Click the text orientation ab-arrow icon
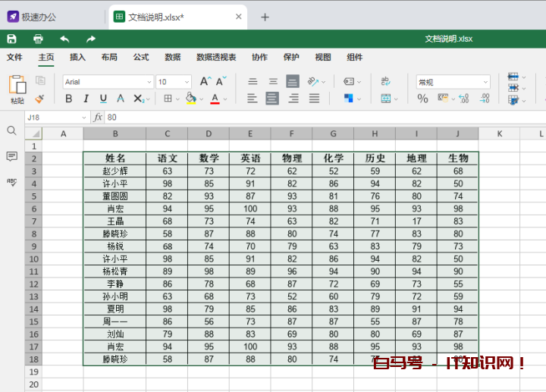 pyautogui.click(x=313, y=81)
